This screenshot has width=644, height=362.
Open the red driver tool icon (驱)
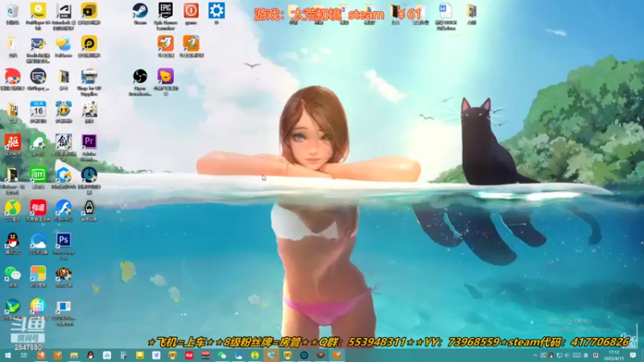click(13, 142)
